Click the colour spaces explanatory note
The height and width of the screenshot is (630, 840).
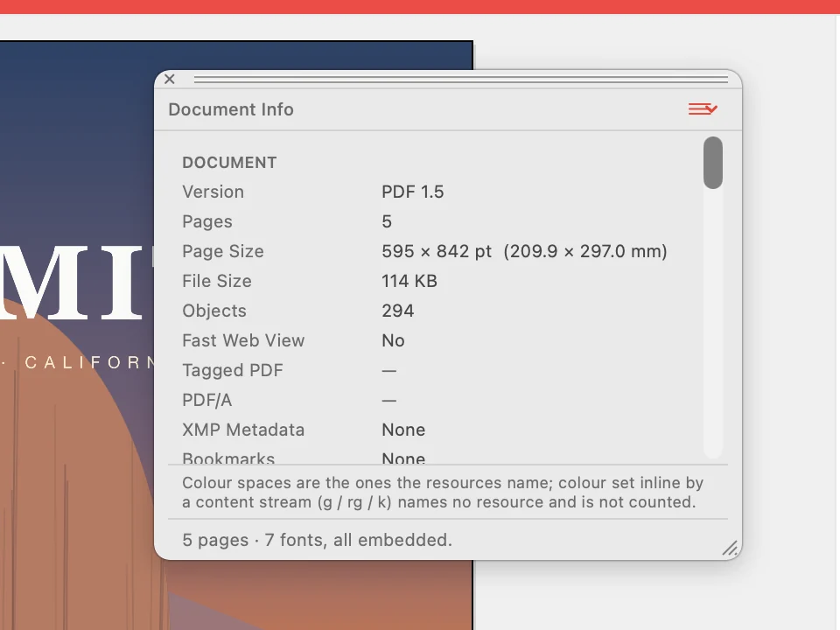(x=443, y=493)
